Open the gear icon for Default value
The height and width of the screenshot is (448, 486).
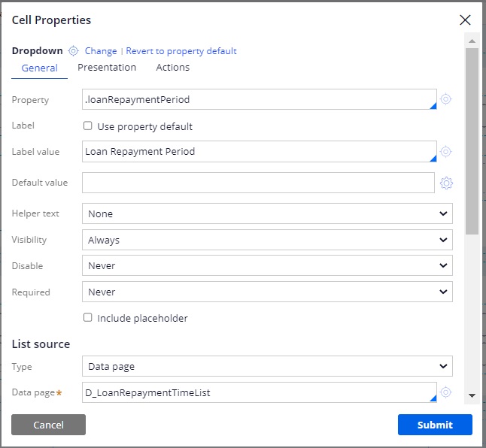coord(446,183)
